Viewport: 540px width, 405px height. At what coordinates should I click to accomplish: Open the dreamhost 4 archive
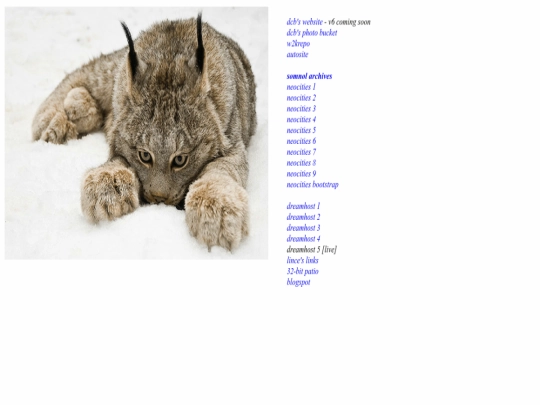[303, 239]
